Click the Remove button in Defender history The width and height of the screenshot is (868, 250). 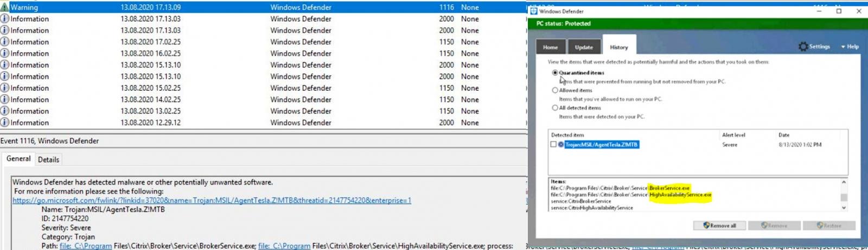click(774, 226)
